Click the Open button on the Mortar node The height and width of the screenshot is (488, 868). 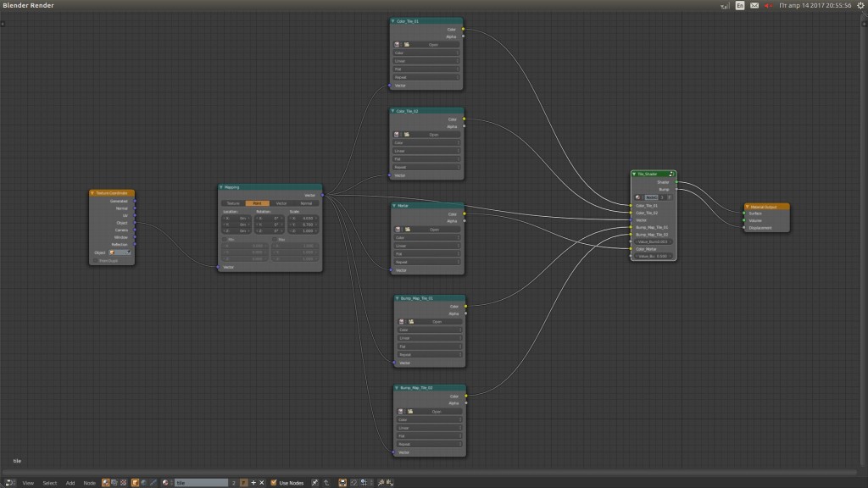click(432, 229)
